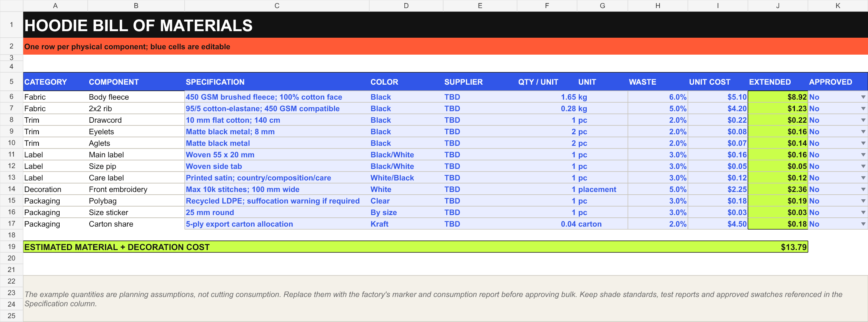Select the 'By size' color cell

(406, 212)
